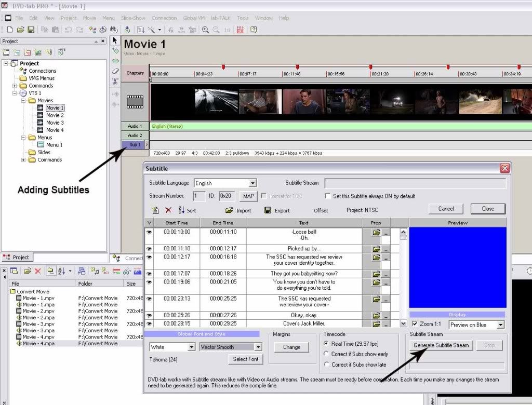Import subtitles with the Import folder icon
This screenshot has height=405, width=532.
(x=229, y=210)
